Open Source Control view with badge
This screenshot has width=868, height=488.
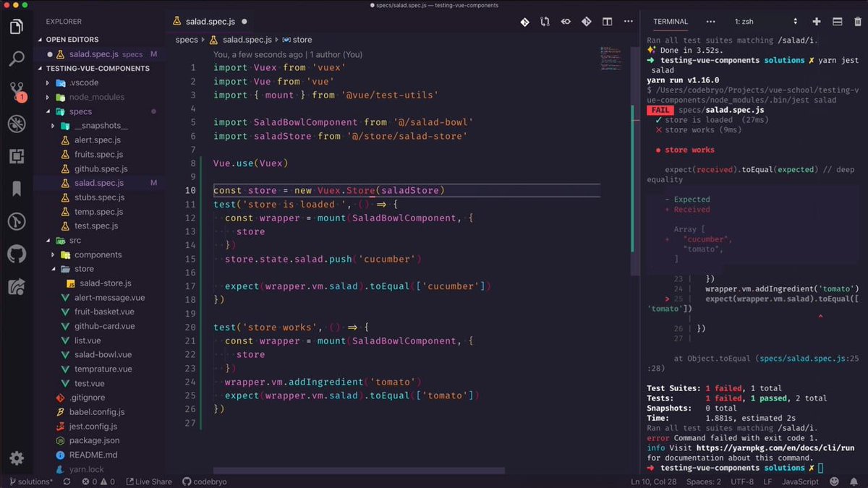pyautogui.click(x=16, y=91)
